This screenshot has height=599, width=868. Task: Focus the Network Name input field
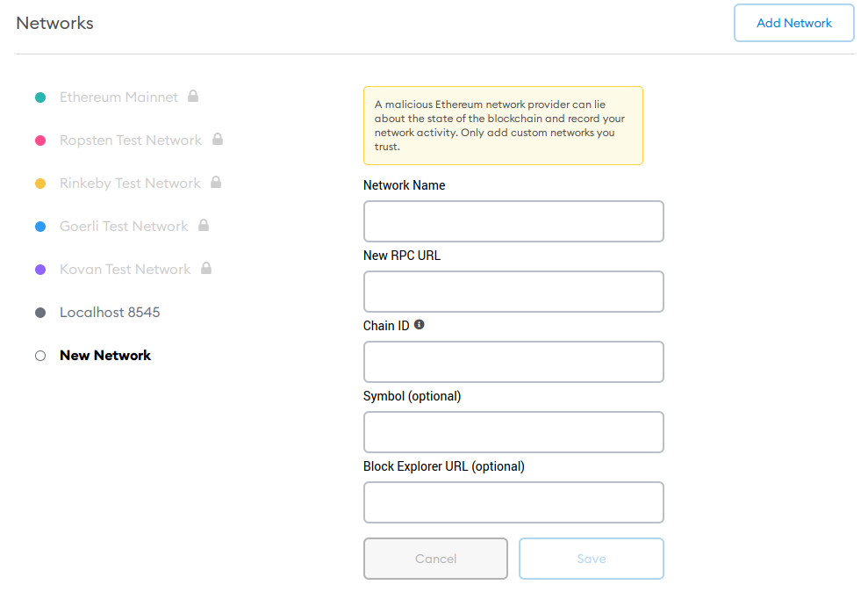coord(513,221)
